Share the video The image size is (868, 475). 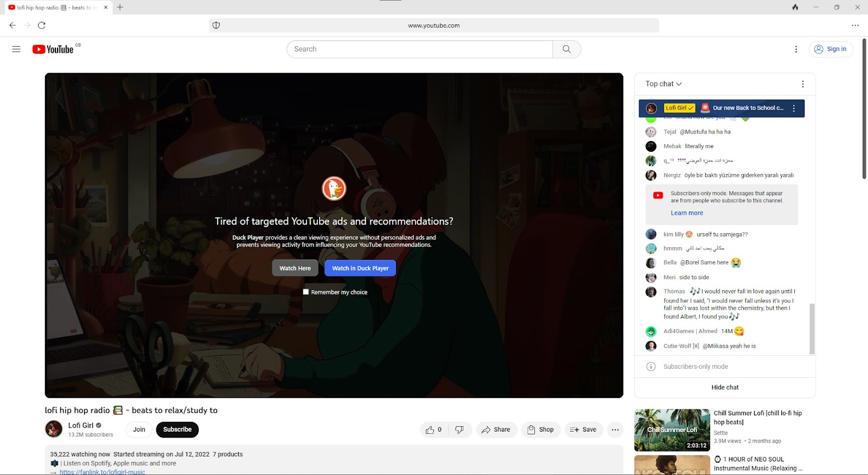496,429
